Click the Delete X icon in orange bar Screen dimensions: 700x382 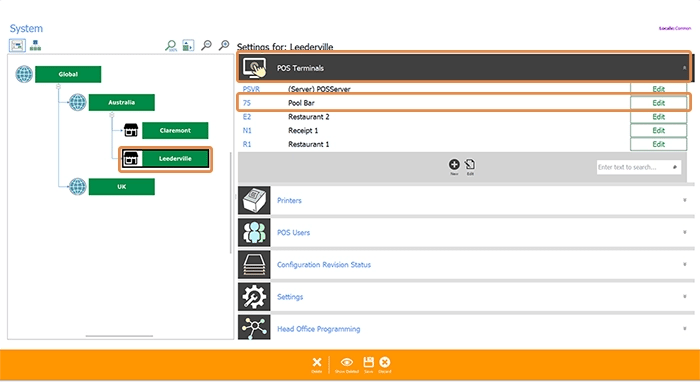pos(317,362)
